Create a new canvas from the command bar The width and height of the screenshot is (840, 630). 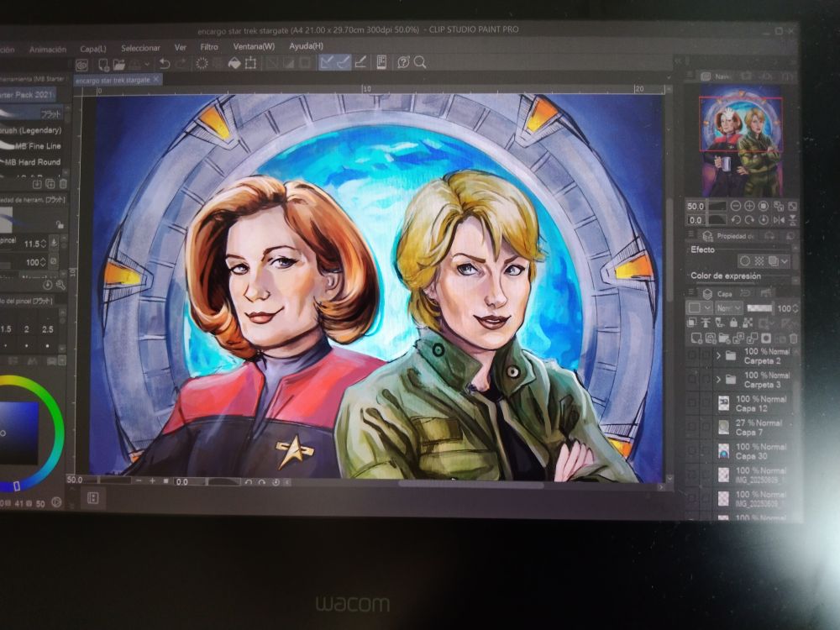103,65
